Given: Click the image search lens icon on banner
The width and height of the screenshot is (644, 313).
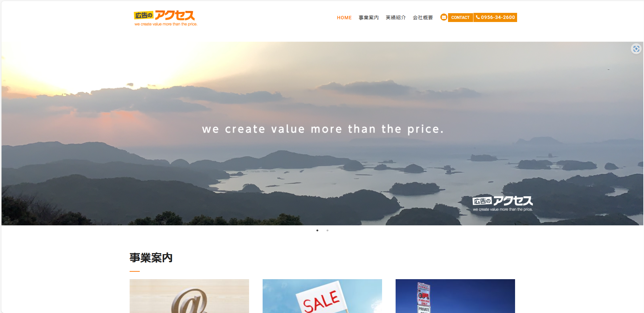Looking at the screenshot, I should 636,49.
